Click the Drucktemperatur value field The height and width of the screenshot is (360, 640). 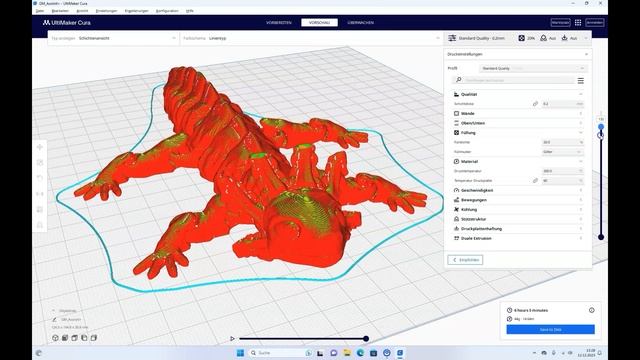pyautogui.click(x=562, y=171)
